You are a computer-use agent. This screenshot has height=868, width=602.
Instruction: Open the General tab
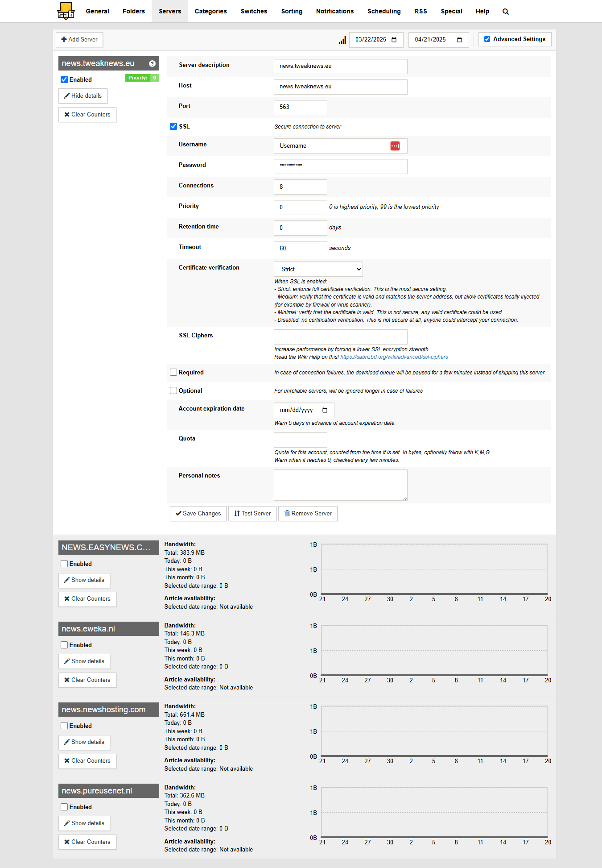coord(98,11)
